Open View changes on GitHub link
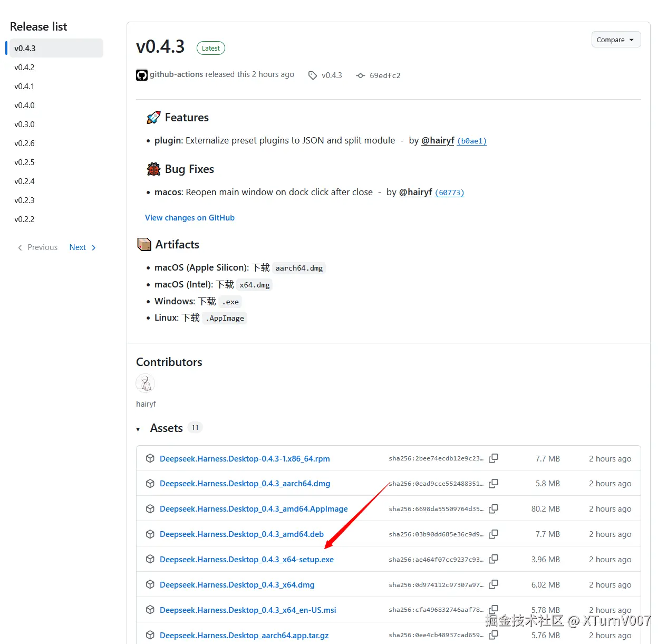 (190, 218)
